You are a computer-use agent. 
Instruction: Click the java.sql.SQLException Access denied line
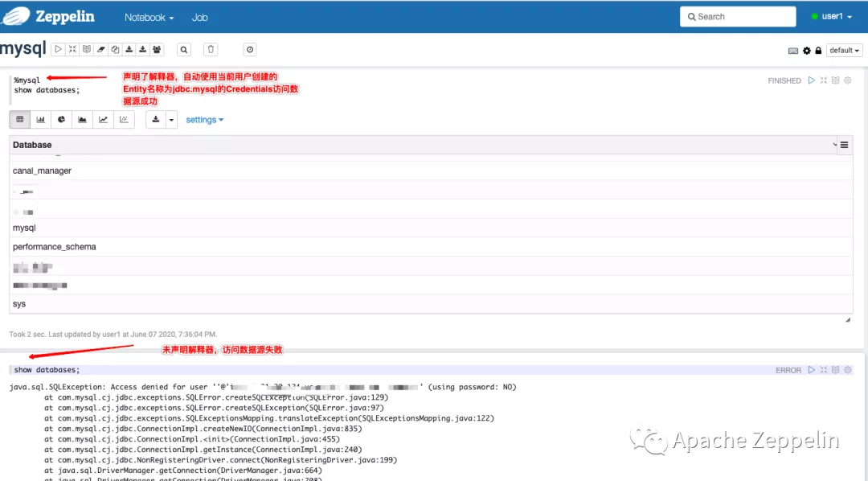pos(262,387)
